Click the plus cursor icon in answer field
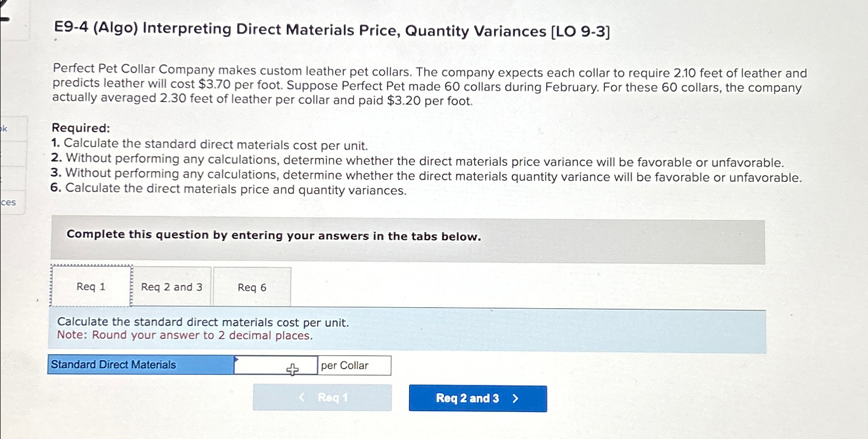 292,368
